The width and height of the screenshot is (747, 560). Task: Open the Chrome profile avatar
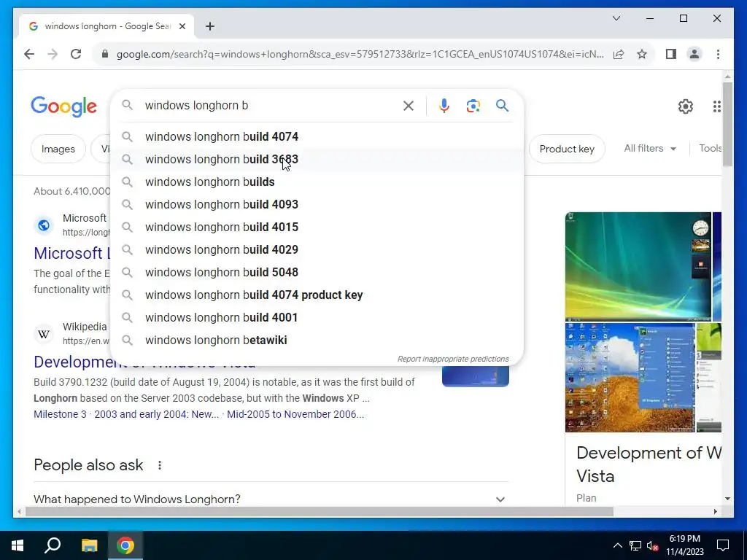694,54
